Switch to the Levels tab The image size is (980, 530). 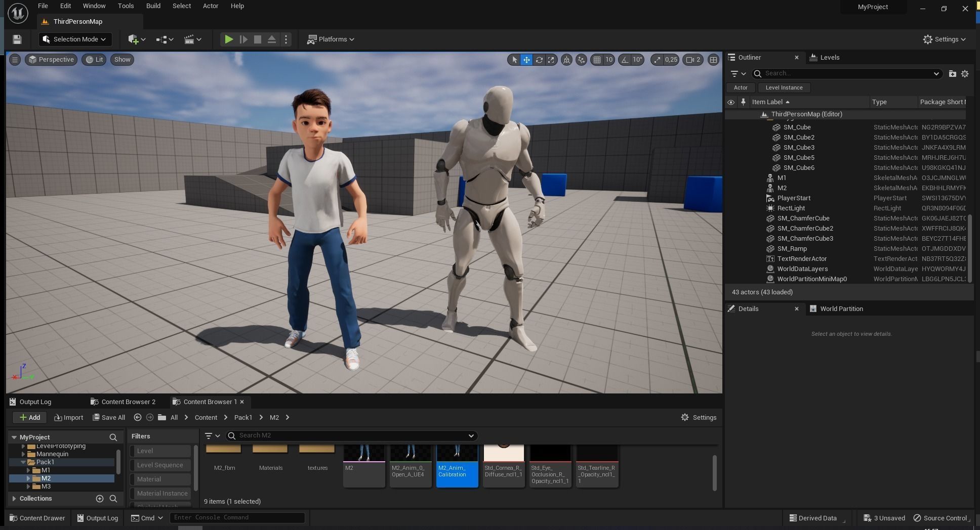click(x=825, y=58)
